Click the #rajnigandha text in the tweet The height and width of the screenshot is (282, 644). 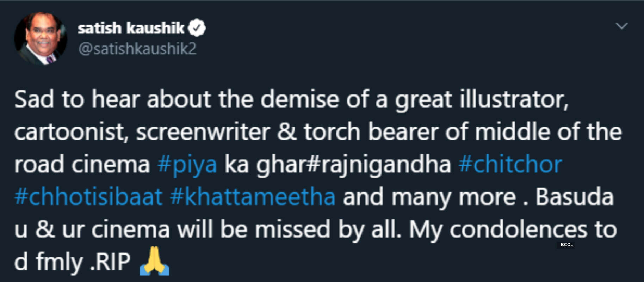(379, 165)
